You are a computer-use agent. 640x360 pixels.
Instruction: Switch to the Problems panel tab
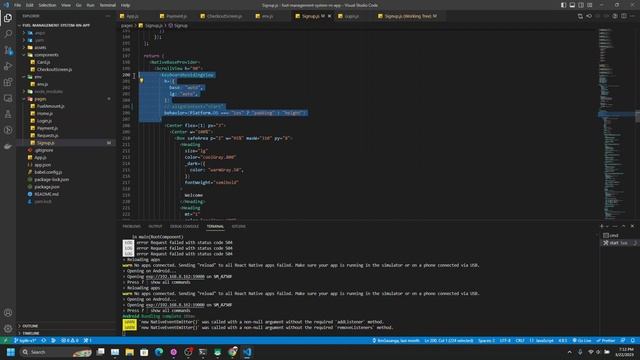131,227
